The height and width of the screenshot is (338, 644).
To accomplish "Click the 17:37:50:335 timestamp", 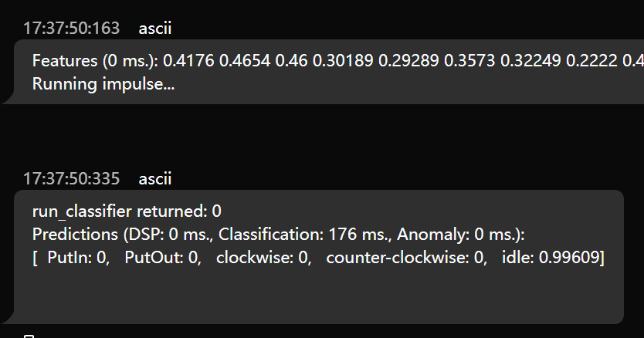I will 71,179.
